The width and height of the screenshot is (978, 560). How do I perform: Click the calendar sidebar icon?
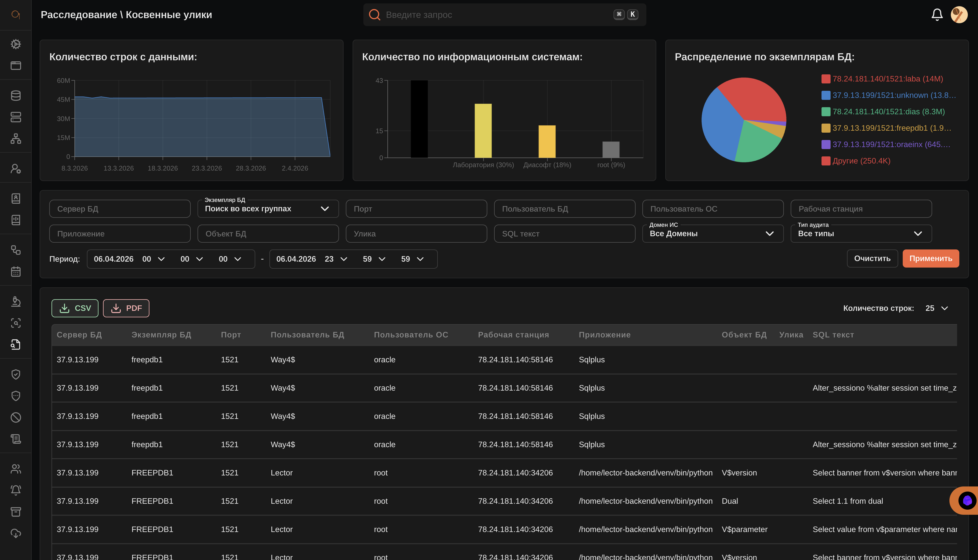(x=16, y=272)
